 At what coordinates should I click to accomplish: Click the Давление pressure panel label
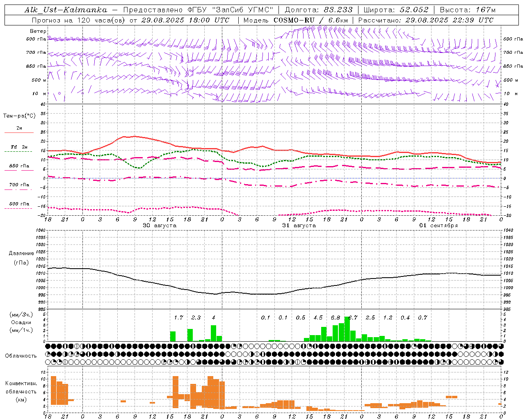21,253
